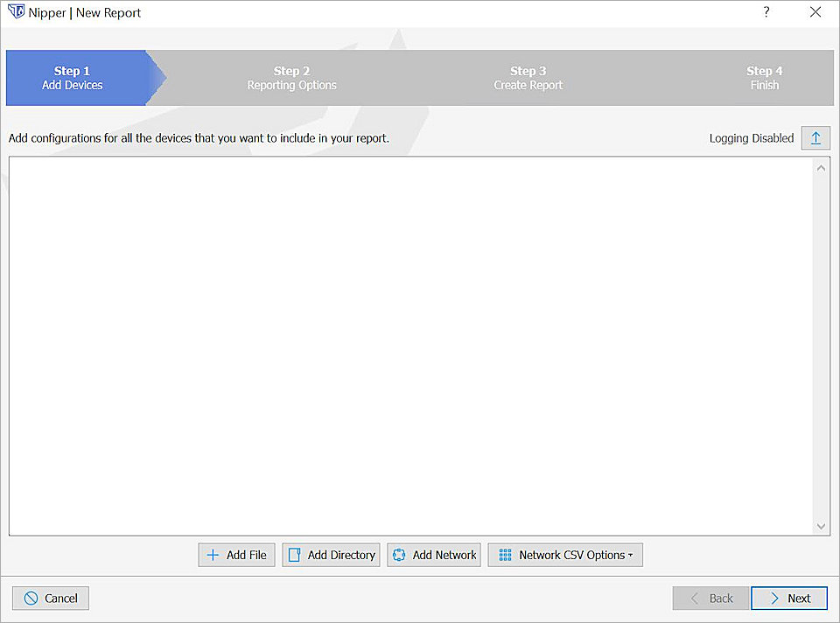Click inside the empty device configurations list
The height and width of the screenshot is (623, 840).
click(411, 346)
